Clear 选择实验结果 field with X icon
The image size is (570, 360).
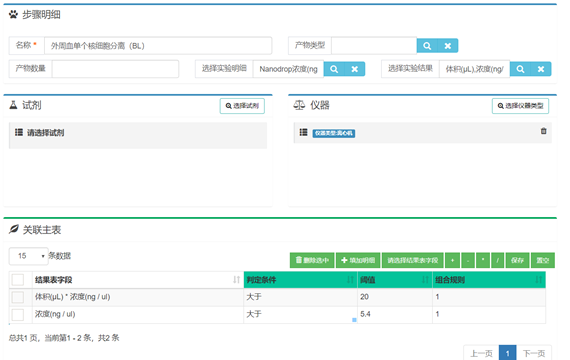[x=541, y=69]
